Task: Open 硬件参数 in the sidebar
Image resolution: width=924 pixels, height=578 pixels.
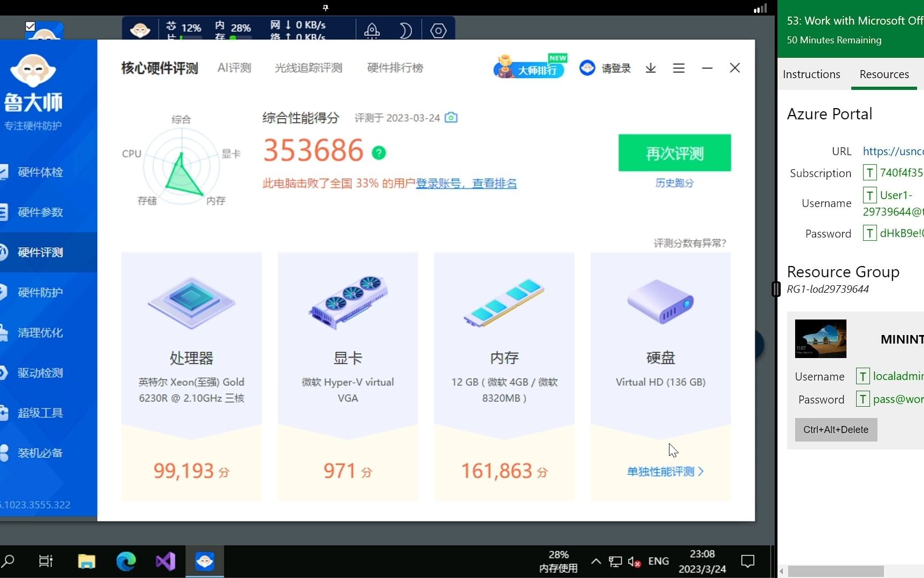Action: [x=41, y=212]
